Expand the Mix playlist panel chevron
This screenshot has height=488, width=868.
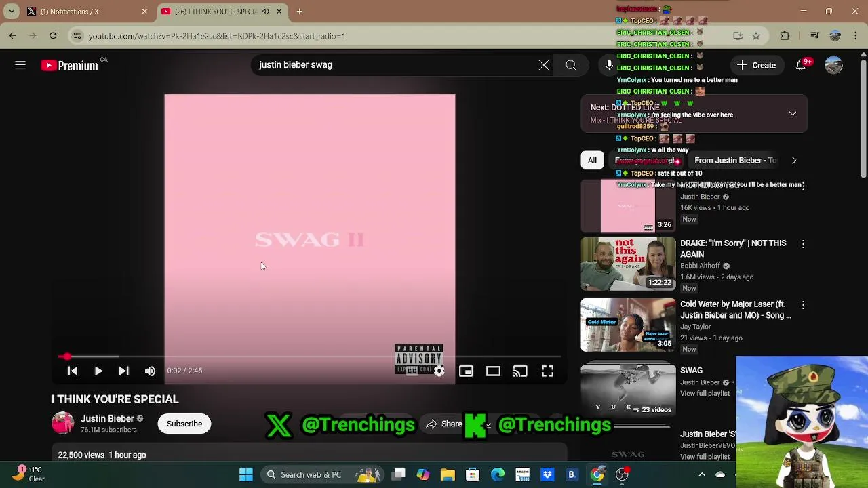click(x=793, y=113)
